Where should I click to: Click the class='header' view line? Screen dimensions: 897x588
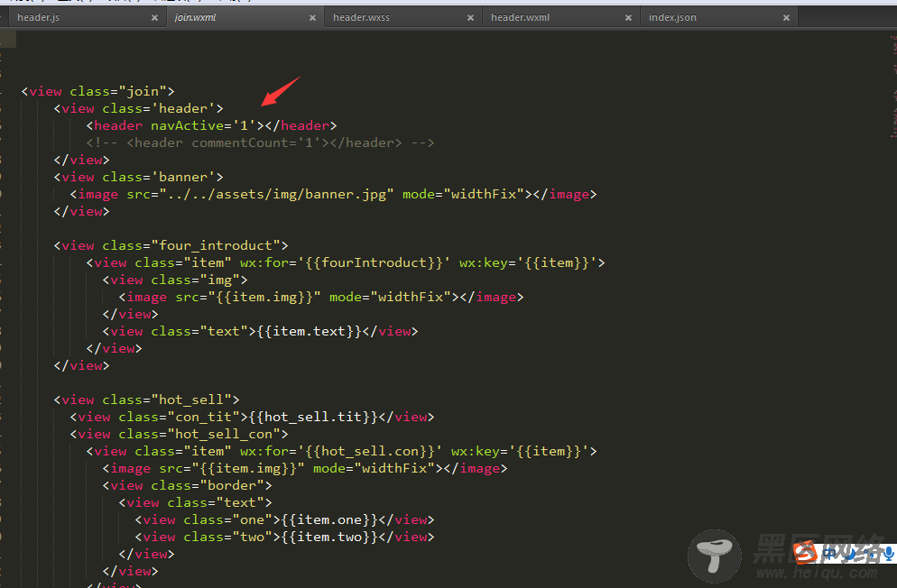click(138, 108)
